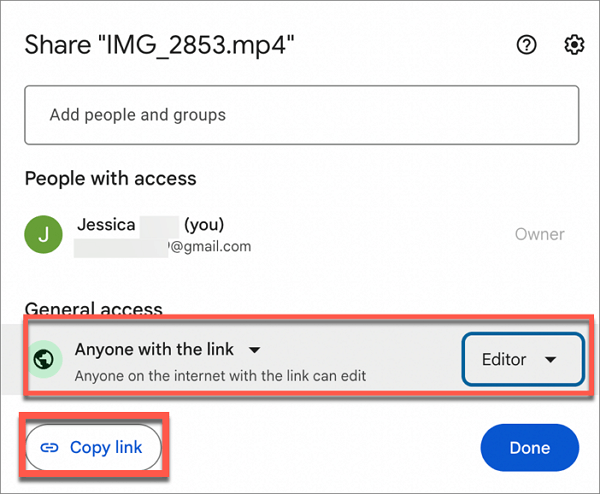600x494 pixels.
Task: Click the Owner role label
Action: point(539,235)
